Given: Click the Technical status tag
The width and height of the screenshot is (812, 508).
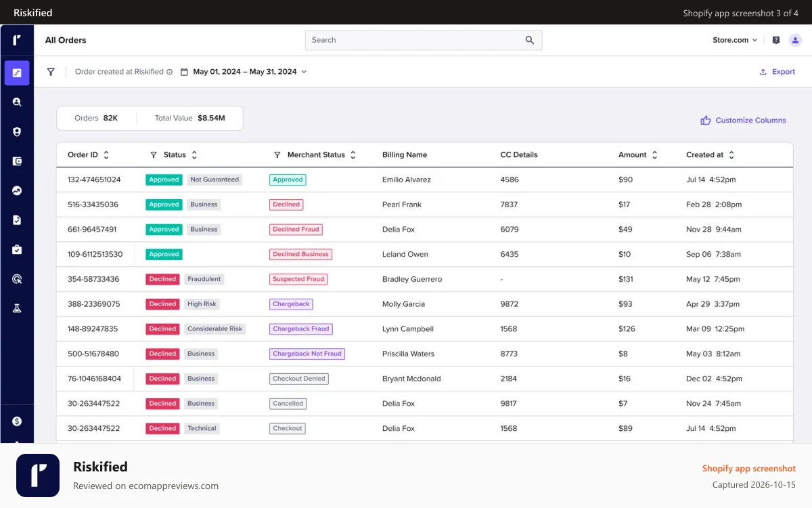Looking at the screenshot, I should [x=202, y=428].
